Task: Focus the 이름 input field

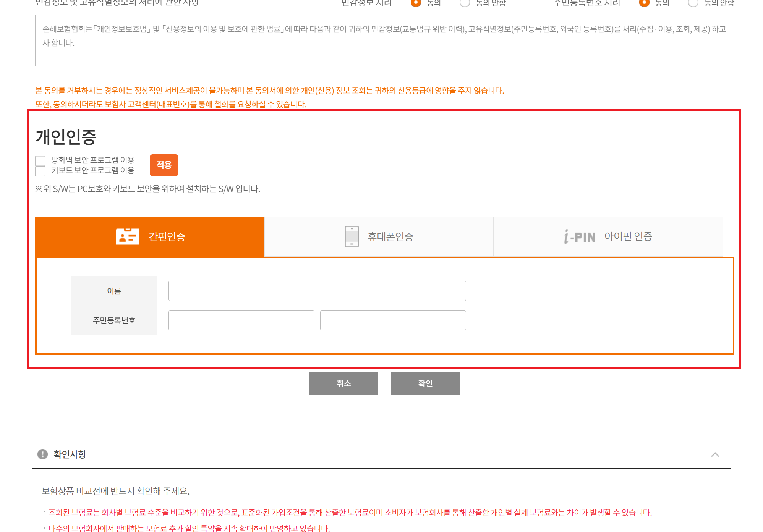Action: [317, 291]
